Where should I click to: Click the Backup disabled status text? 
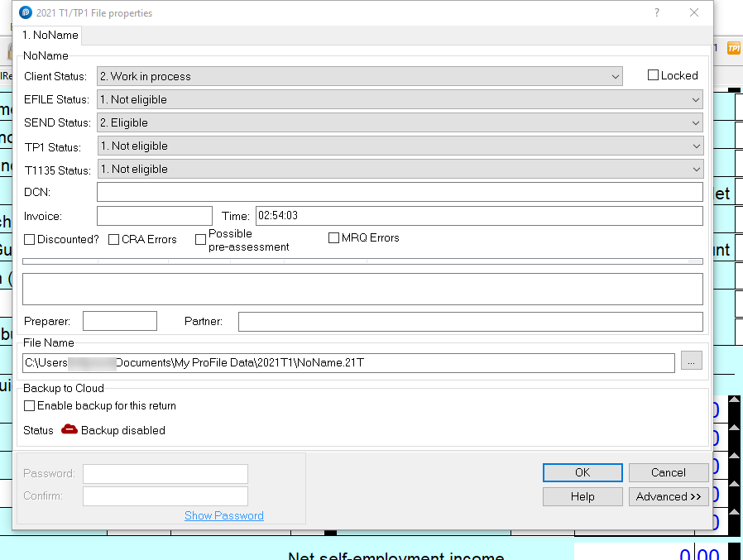pos(123,430)
